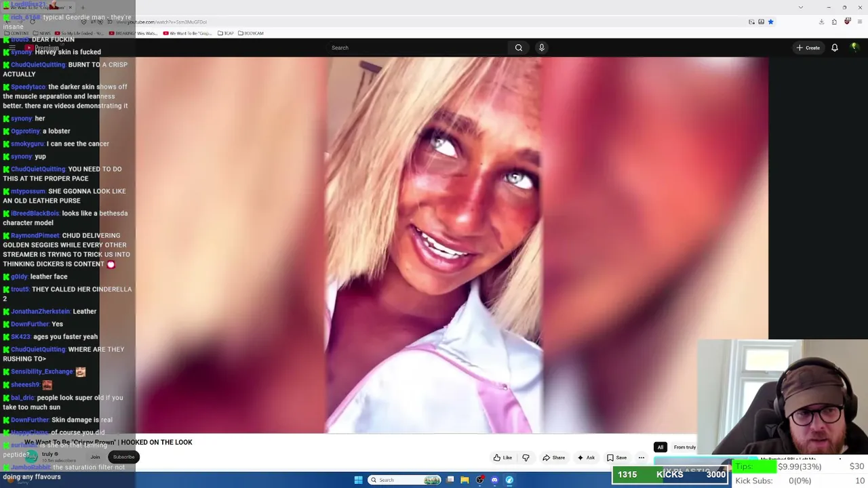Open the TCAP bookmarks folder
The image size is (868, 488).
click(x=226, y=33)
